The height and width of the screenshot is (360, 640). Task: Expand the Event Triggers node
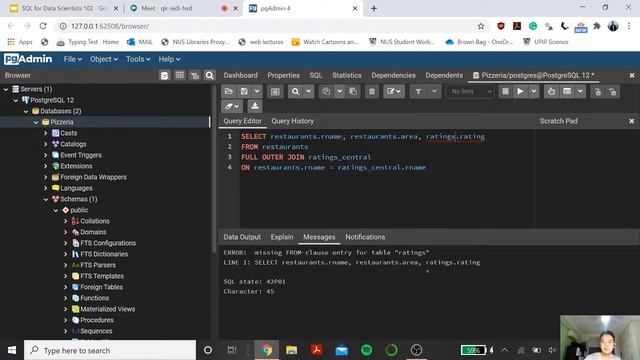coord(46,155)
